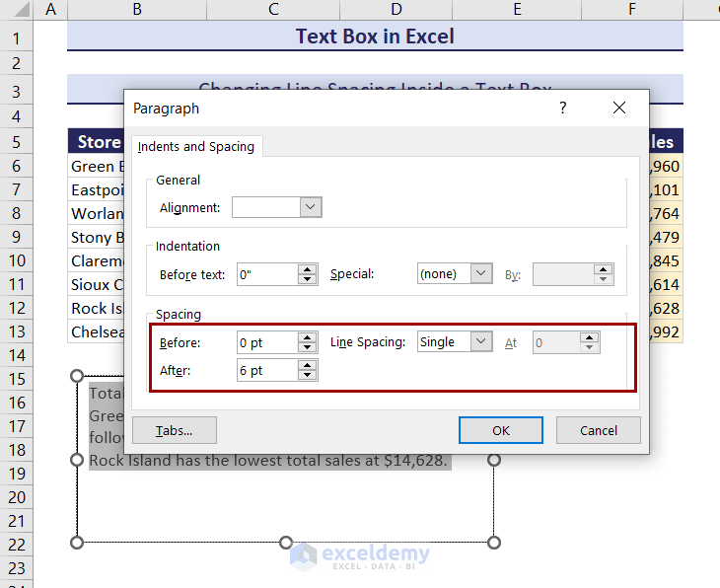Viewport: 720px width, 588px height.
Task: Increase the Spacing After value
Action: point(307,366)
